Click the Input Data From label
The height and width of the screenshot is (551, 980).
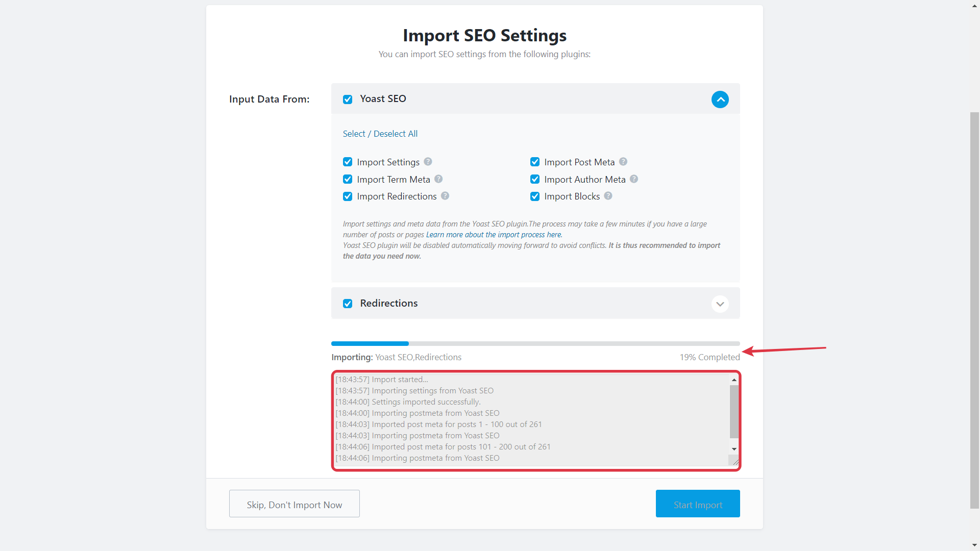(x=269, y=99)
